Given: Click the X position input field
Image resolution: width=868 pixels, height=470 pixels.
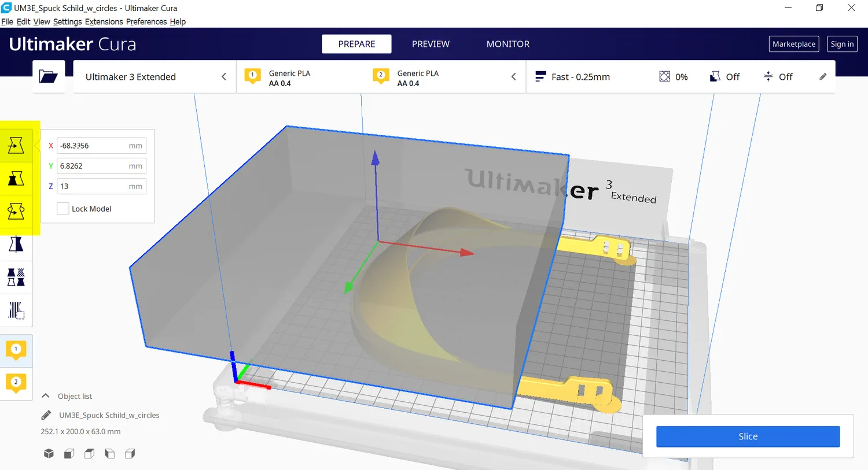Looking at the screenshot, I should 101,146.
